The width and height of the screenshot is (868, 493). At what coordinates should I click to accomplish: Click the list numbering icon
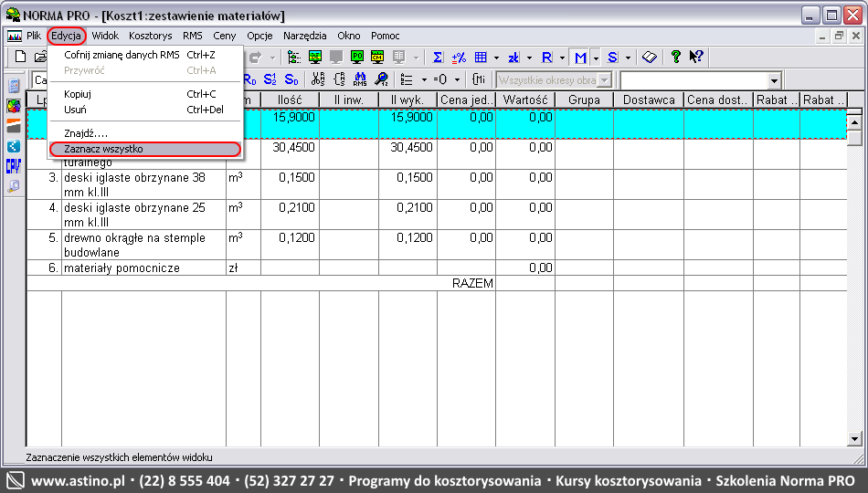[407, 79]
